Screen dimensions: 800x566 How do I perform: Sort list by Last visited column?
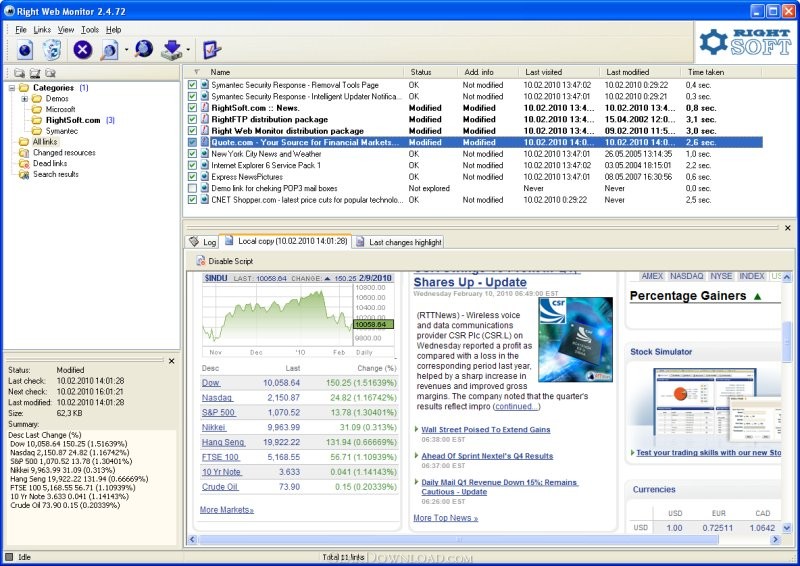click(x=559, y=72)
